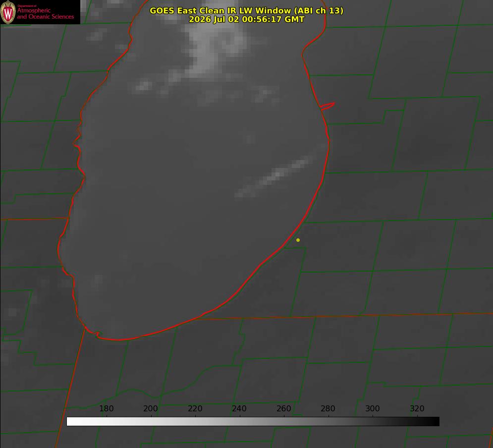
Task: Click the 240 colorbar tick label
Action: (x=239, y=408)
